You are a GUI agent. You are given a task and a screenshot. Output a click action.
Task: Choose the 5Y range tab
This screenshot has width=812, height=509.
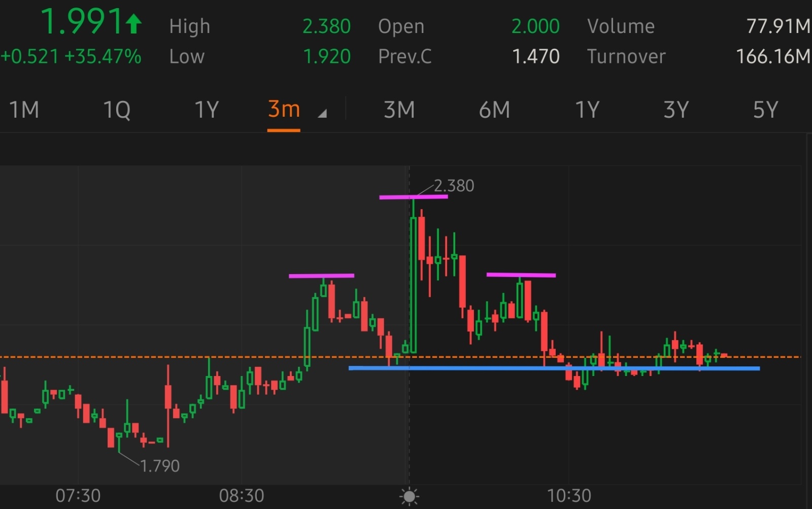pos(765,110)
